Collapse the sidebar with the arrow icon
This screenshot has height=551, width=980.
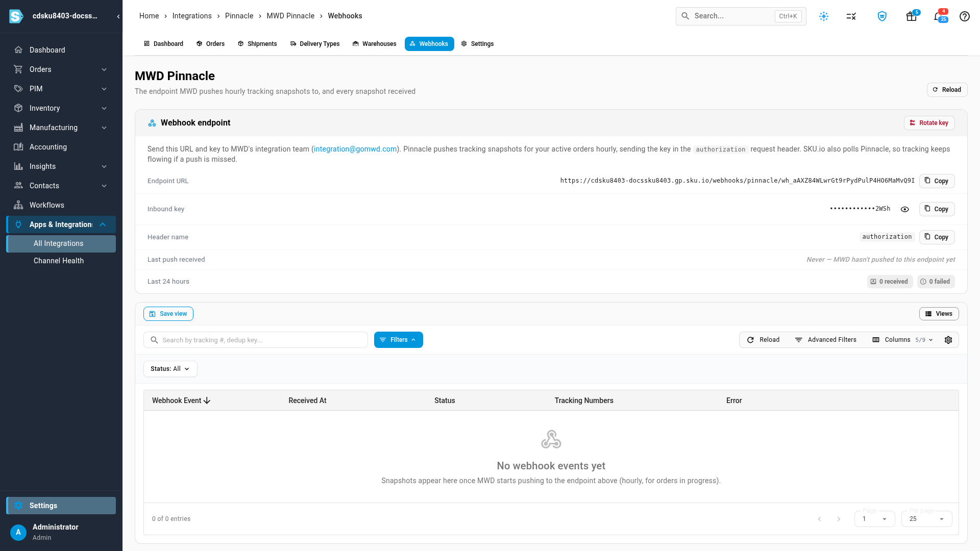(x=118, y=16)
